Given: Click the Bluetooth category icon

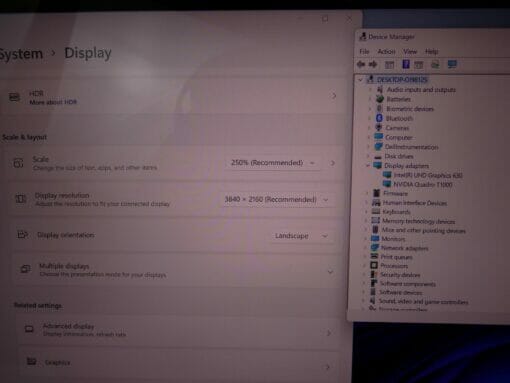Looking at the screenshot, I should (x=379, y=118).
